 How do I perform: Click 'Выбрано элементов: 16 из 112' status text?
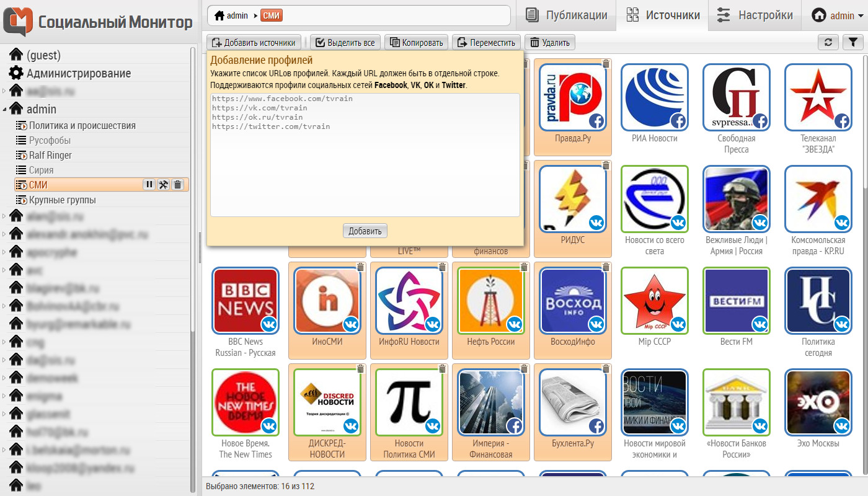click(x=260, y=486)
